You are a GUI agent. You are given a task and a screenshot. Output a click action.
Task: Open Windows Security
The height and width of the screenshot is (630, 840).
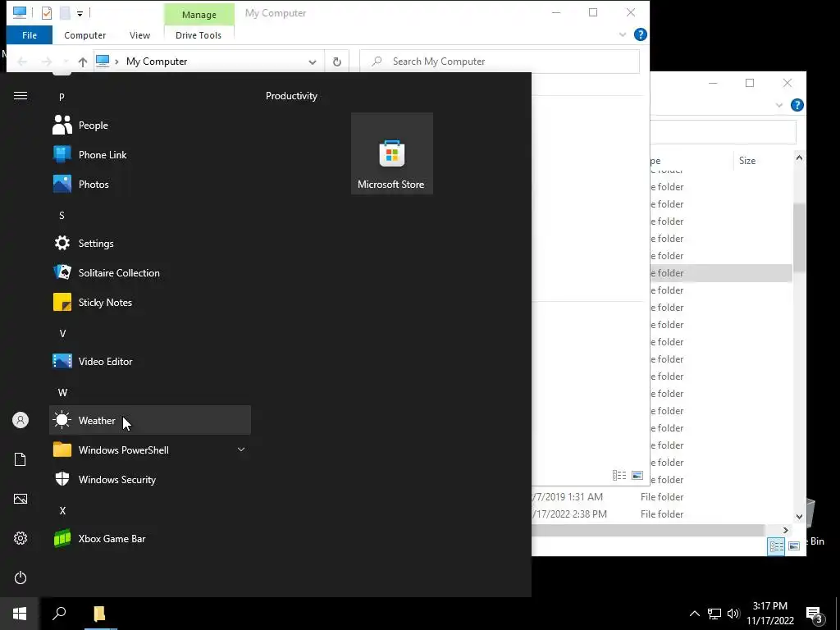point(150,479)
